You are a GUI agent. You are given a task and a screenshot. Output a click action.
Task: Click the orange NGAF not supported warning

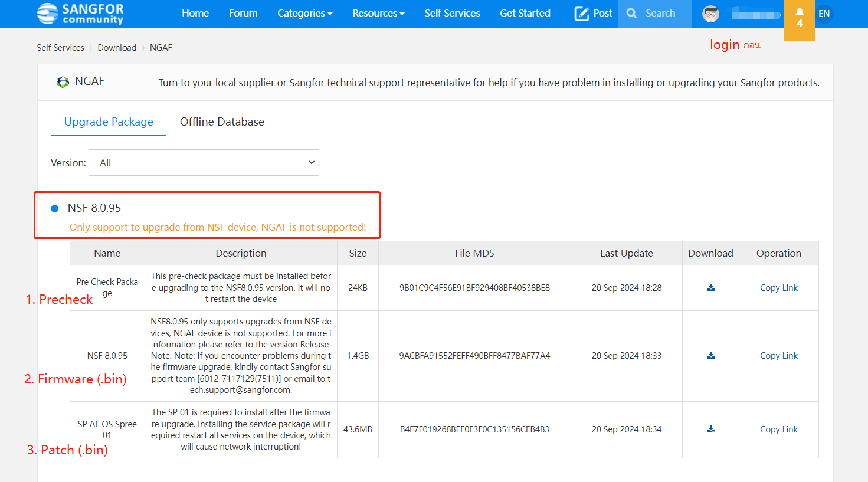pos(218,227)
